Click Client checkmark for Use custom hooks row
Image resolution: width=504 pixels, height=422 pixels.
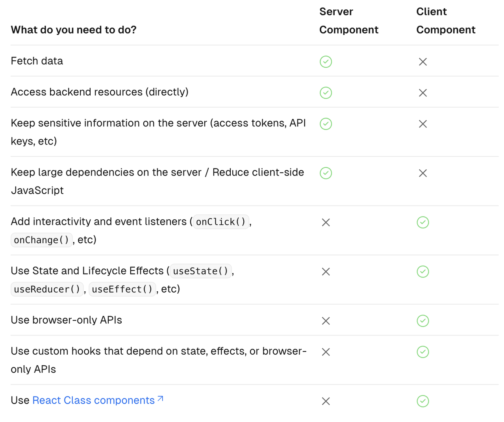(422, 352)
